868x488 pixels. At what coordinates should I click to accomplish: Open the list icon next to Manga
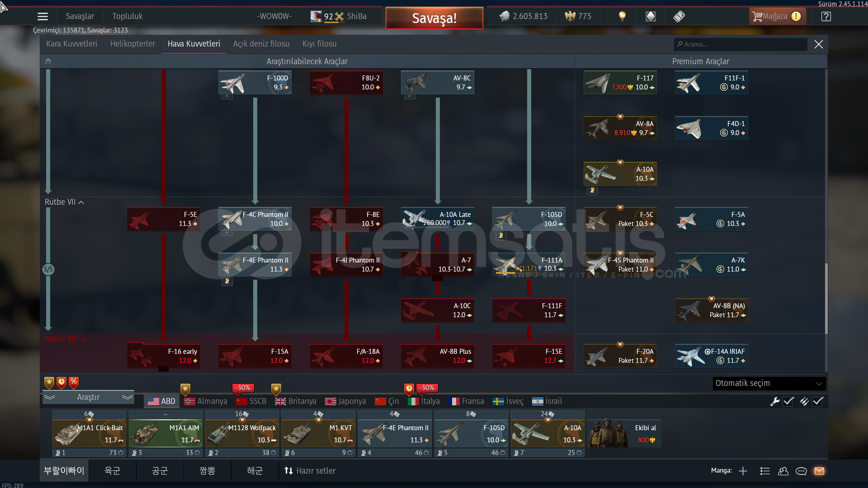[x=765, y=471]
